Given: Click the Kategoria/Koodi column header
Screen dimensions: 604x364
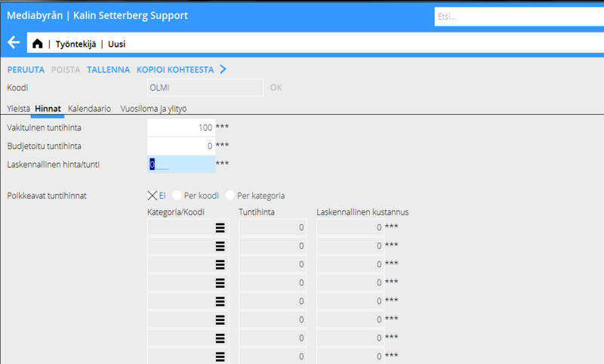Looking at the screenshot, I should pyautogui.click(x=176, y=212).
